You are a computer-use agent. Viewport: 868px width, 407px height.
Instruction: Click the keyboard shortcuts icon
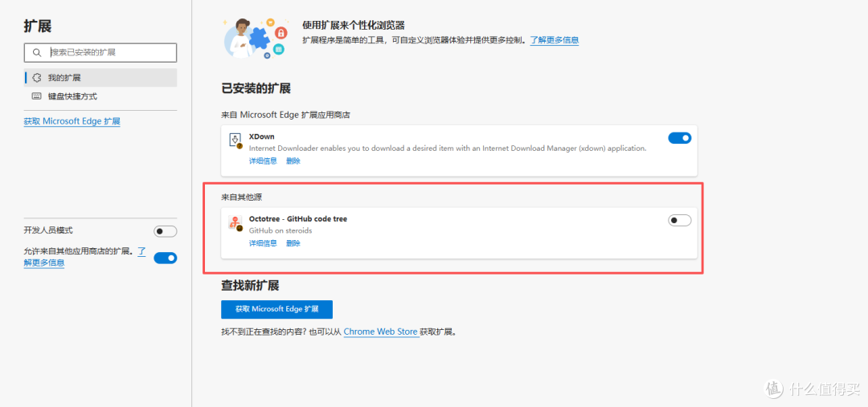pyautogui.click(x=37, y=96)
